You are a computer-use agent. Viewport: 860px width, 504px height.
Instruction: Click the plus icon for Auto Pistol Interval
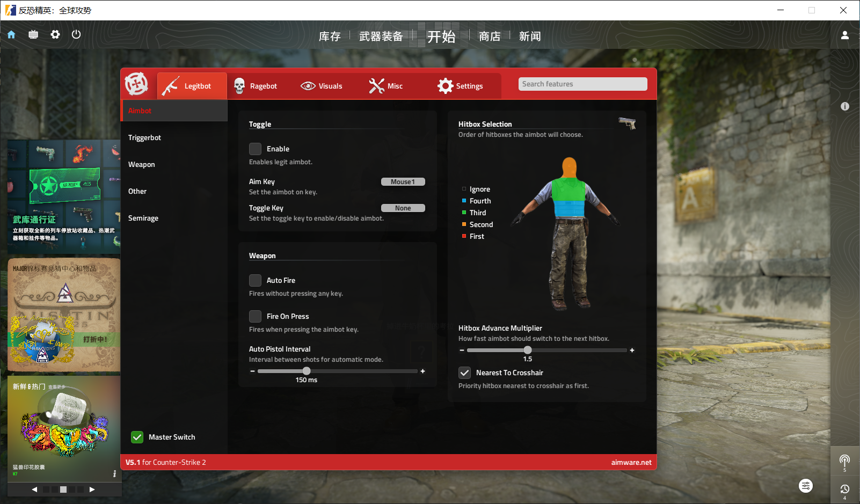click(422, 371)
